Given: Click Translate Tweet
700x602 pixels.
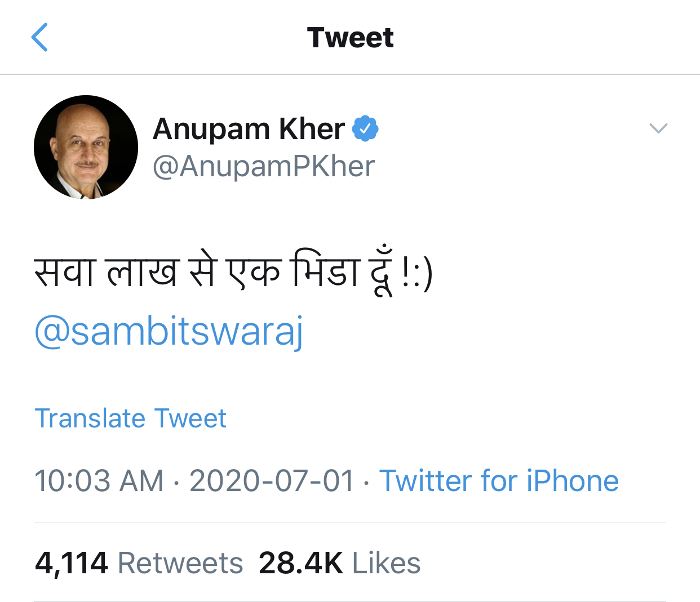Looking at the screenshot, I should (131, 418).
